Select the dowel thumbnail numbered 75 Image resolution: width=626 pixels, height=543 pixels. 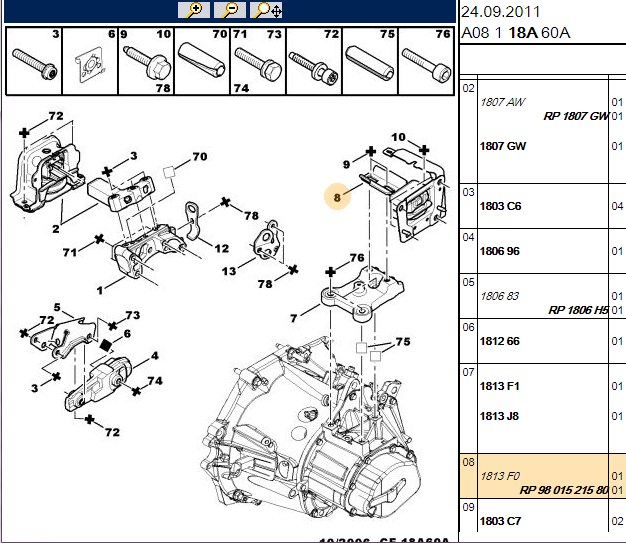370,61
